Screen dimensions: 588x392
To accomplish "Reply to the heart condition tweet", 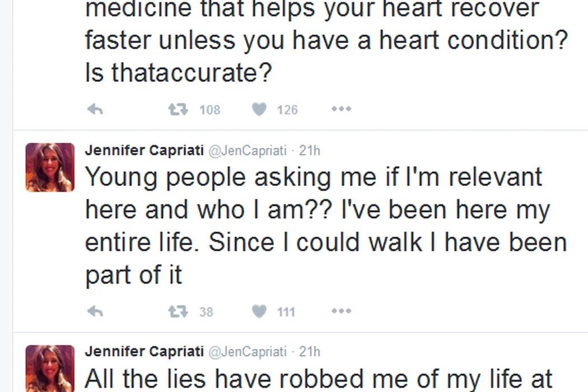I will click(95, 110).
